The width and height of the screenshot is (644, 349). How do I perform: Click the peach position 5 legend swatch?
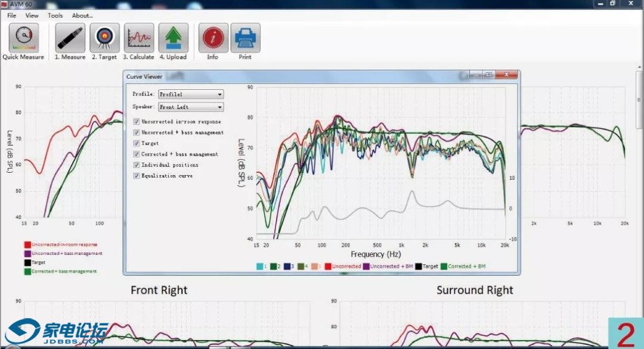(315, 267)
